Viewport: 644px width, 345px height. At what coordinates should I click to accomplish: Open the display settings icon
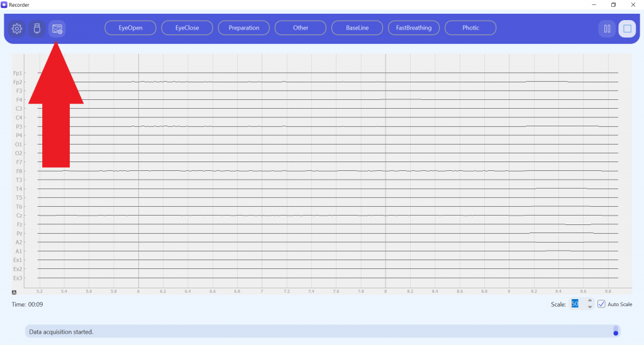click(57, 28)
